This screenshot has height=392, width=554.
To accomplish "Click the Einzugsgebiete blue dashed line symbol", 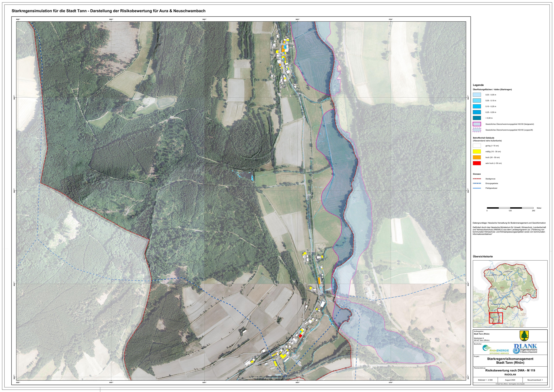I will click(477, 183).
